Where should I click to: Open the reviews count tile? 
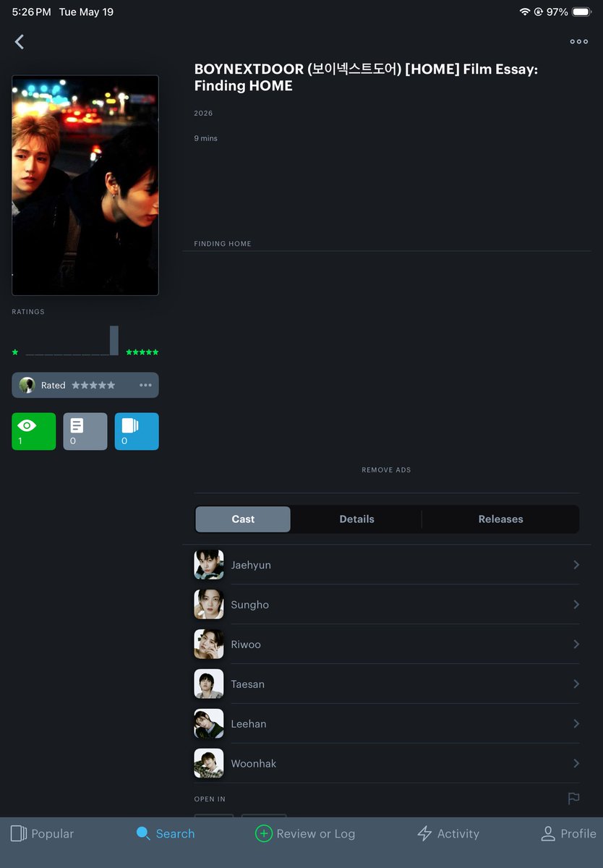pos(85,431)
